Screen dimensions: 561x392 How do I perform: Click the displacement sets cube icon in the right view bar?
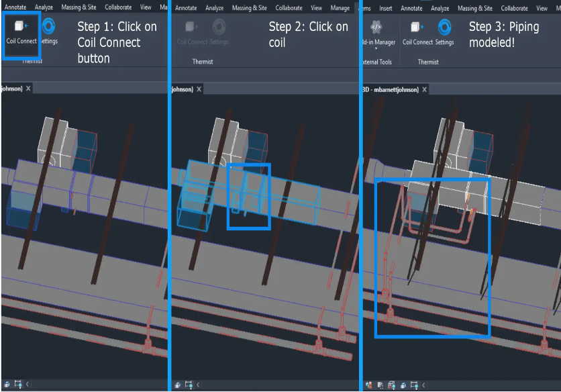(x=403, y=385)
